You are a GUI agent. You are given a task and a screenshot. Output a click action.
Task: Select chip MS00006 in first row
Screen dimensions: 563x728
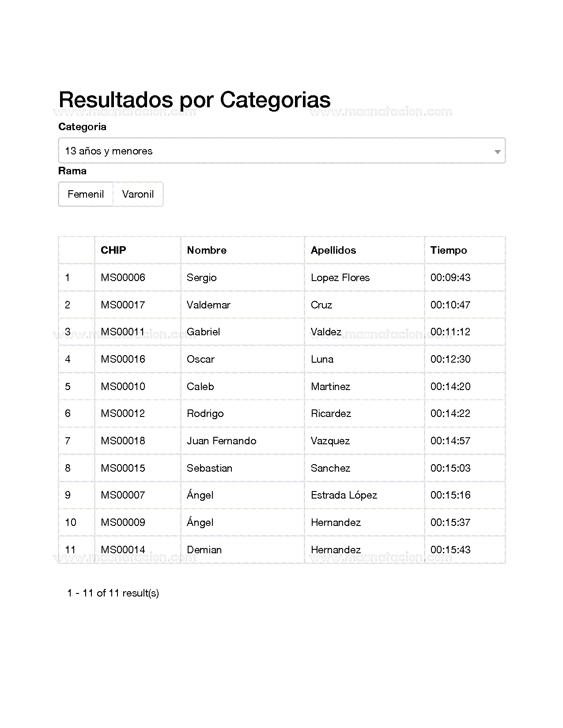pos(123,278)
